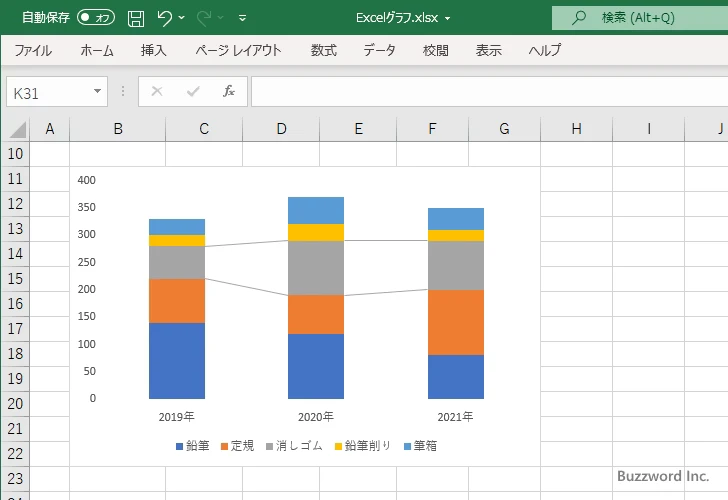
Task: Click the 鉛筆 legend entry
Action: 193,446
